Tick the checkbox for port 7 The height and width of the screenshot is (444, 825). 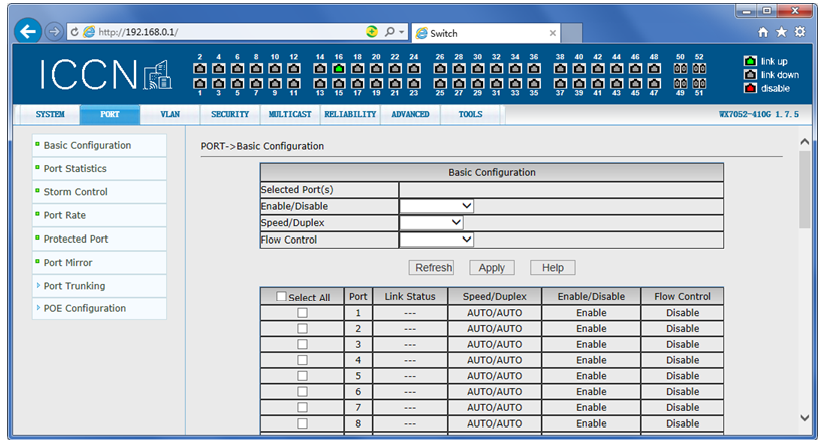coord(303,408)
